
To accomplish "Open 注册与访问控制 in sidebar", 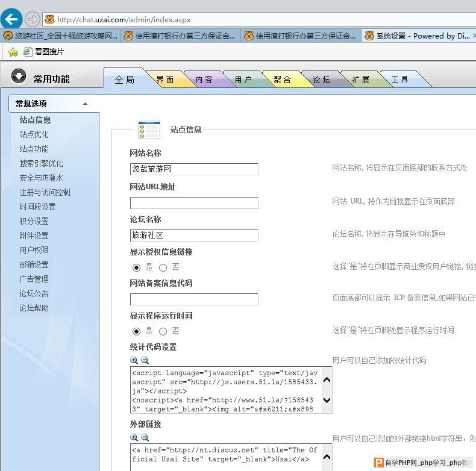I will (x=45, y=192).
